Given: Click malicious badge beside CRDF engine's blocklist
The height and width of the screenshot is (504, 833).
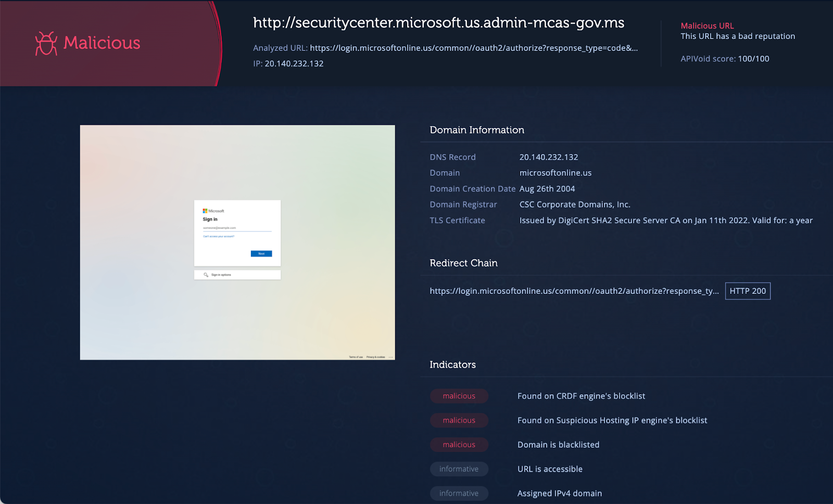Looking at the screenshot, I should click(459, 396).
